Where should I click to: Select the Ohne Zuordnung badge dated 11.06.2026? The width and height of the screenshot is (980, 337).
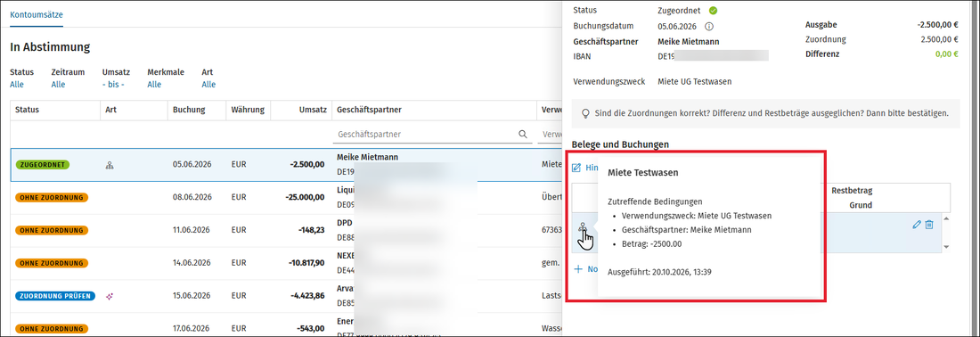click(52, 230)
